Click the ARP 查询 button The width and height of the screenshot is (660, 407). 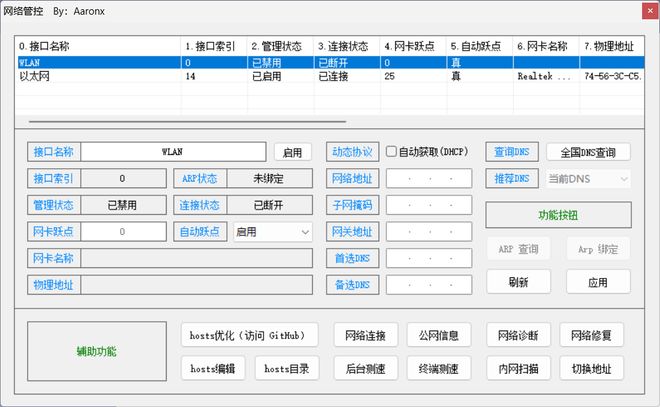[x=518, y=249]
